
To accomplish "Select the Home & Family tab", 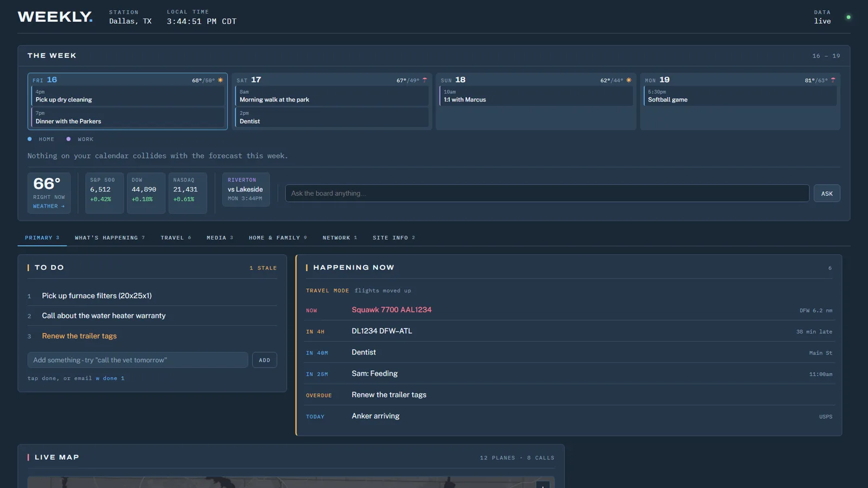I will point(278,238).
